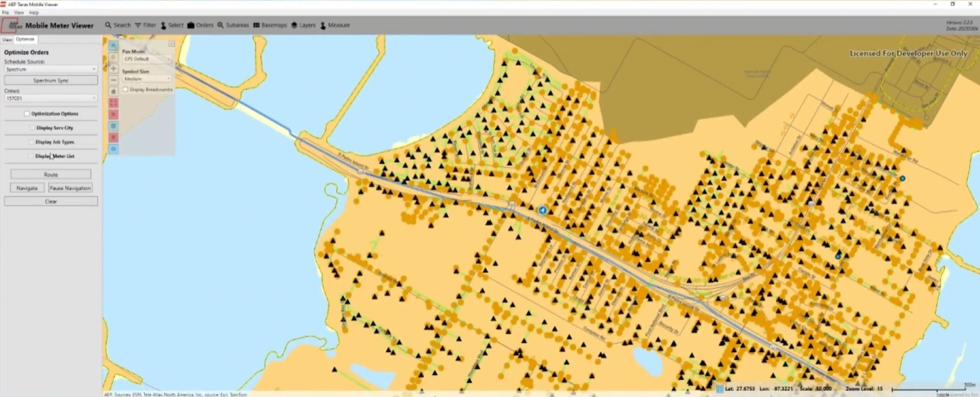Click the Spectrum Sync button

(51, 81)
